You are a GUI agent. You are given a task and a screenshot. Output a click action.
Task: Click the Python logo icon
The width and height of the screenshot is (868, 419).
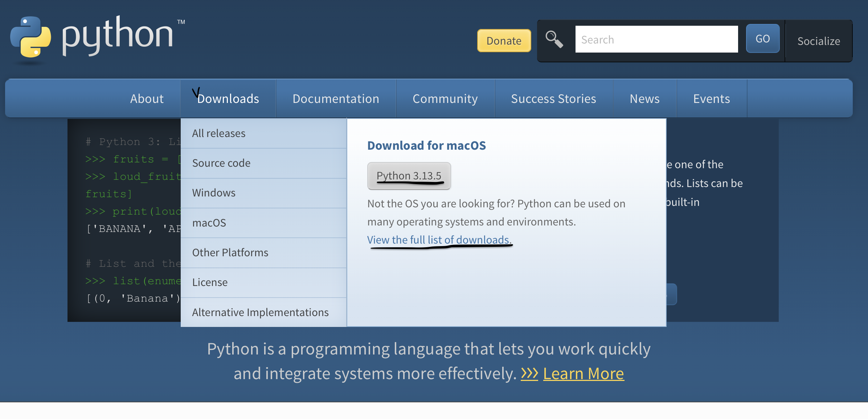[30, 37]
